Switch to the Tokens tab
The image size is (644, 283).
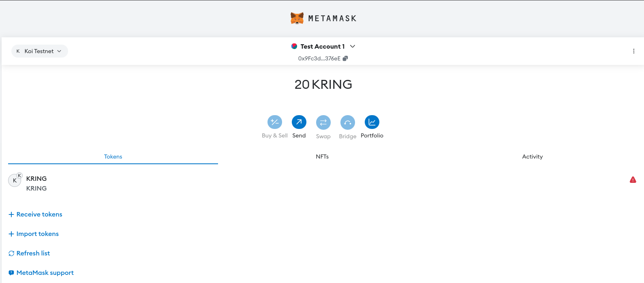[x=113, y=157]
